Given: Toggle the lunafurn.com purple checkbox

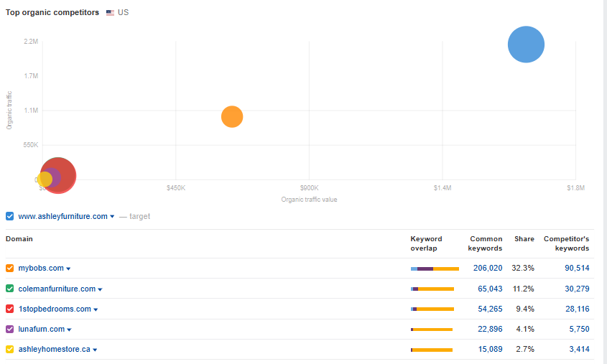Looking at the screenshot, I should point(9,330).
